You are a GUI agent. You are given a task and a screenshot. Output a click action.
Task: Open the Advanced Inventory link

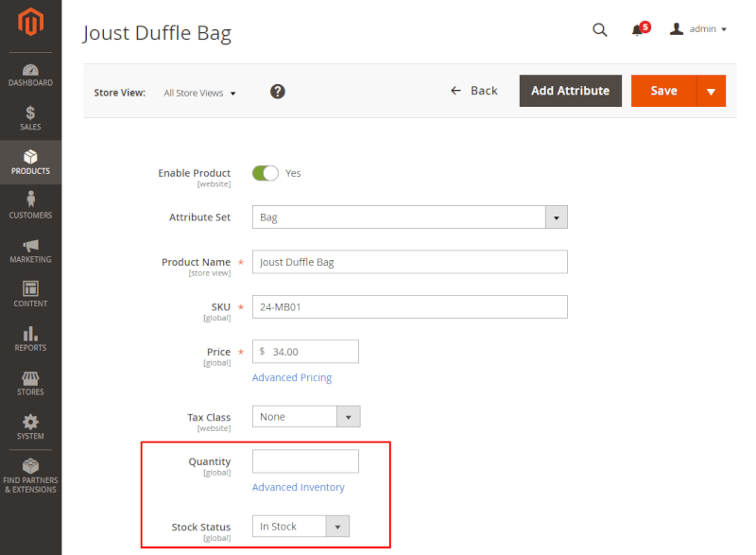[x=299, y=486]
